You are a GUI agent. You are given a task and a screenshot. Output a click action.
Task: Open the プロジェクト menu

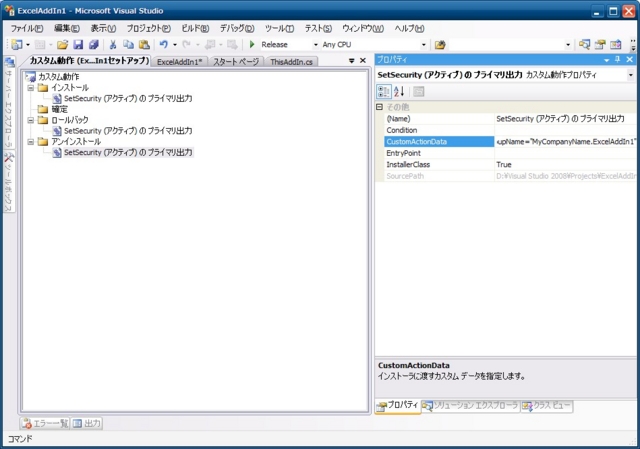[x=148, y=28]
